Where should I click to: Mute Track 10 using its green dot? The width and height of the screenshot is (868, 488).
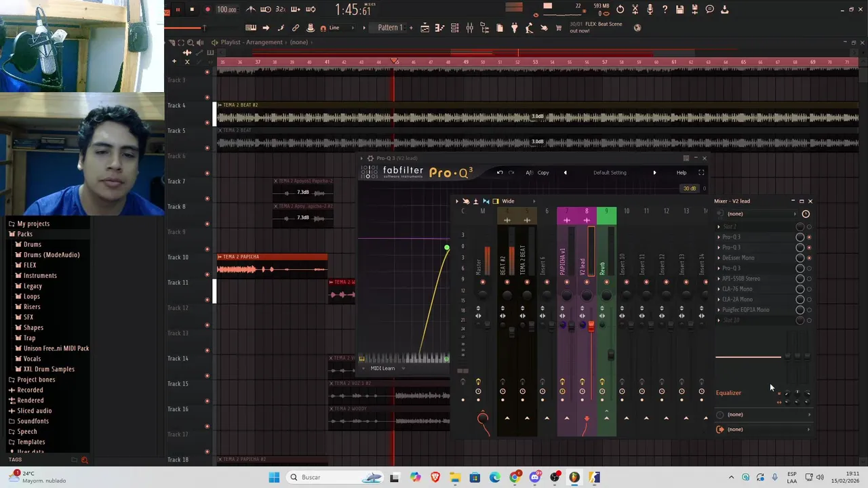tap(208, 274)
